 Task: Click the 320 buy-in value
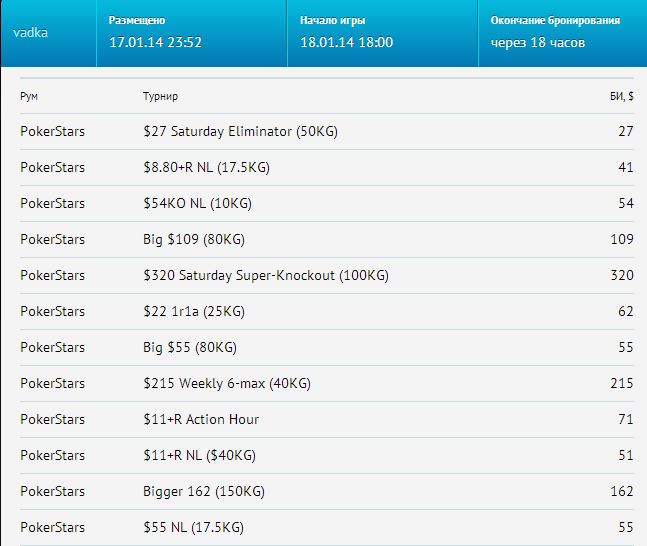pyautogui.click(x=622, y=275)
